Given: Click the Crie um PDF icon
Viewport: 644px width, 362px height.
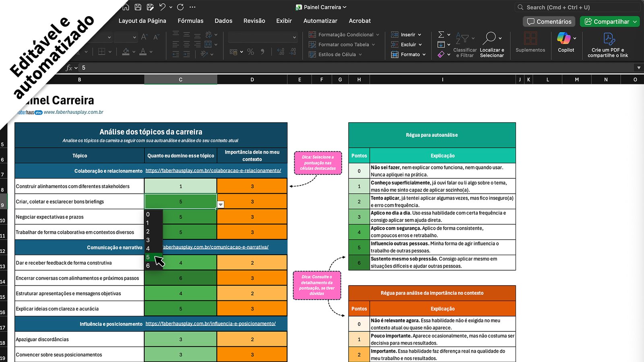Looking at the screenshot, I should click(608, 39).
